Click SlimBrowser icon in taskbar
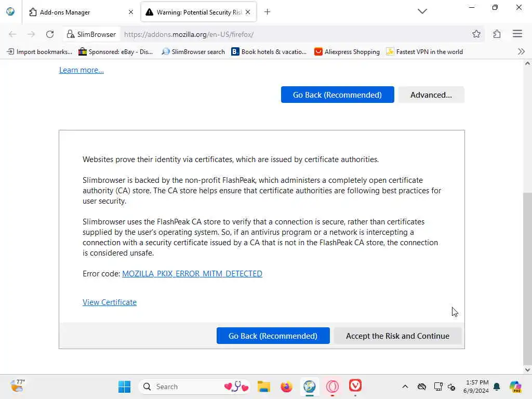 [310, 387]
